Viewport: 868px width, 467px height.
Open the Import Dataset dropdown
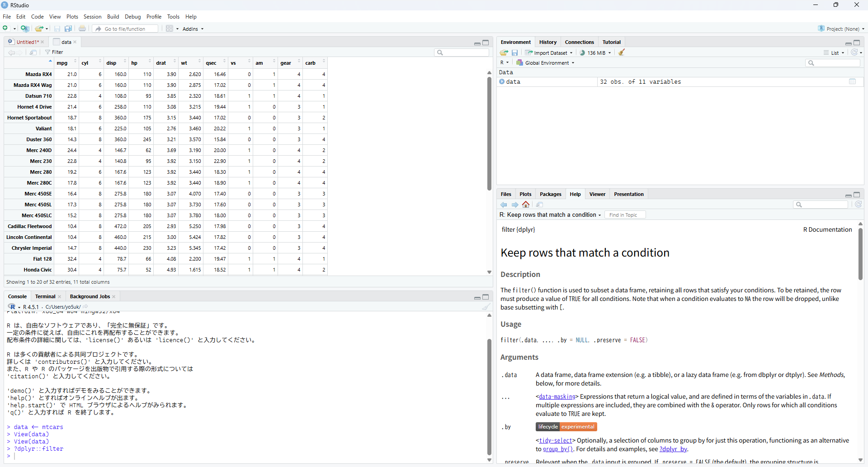(549, 52)
